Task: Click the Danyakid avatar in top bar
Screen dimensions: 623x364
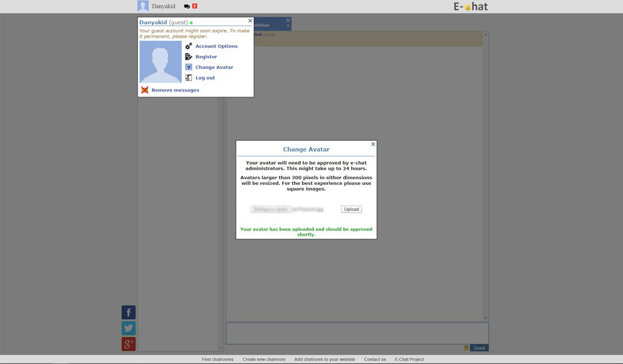Action: coord(143,6)
